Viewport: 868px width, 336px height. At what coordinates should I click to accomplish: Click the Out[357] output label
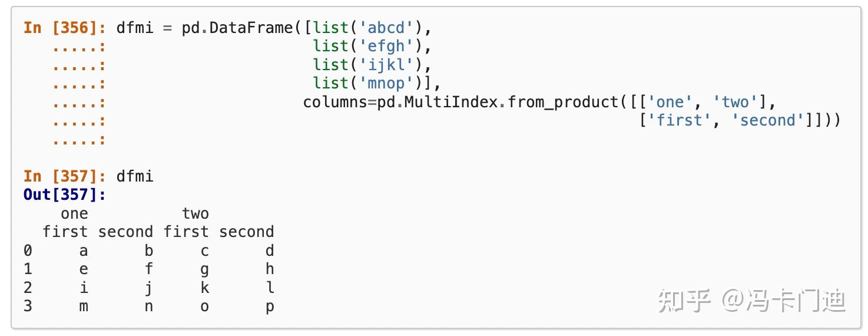(64, 195)
